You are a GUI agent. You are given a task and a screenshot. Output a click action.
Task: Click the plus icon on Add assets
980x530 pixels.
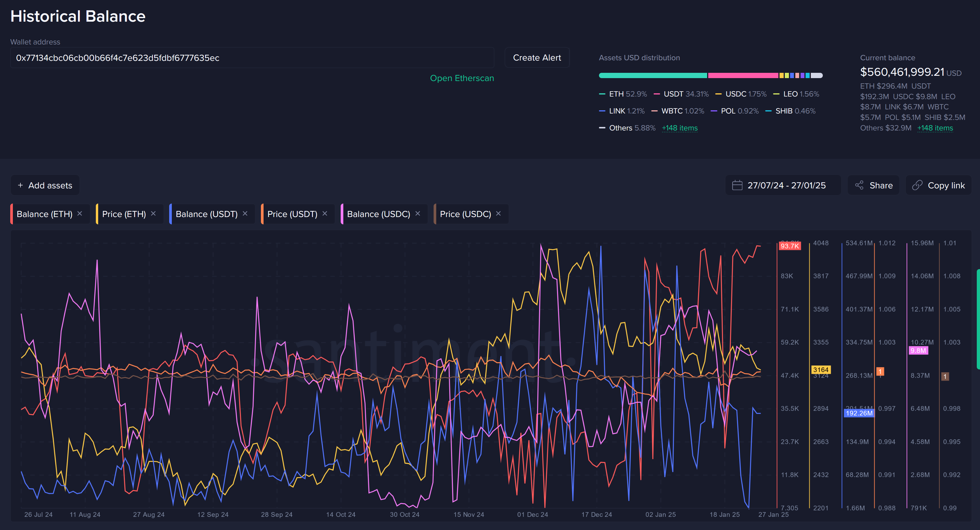coord(21,185)
